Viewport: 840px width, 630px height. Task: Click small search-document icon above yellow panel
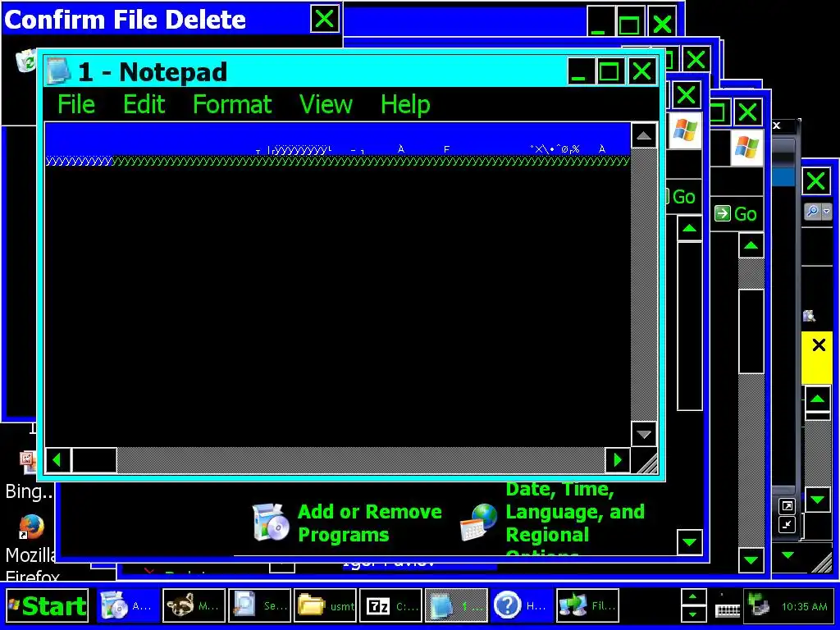tap(810, 316)
